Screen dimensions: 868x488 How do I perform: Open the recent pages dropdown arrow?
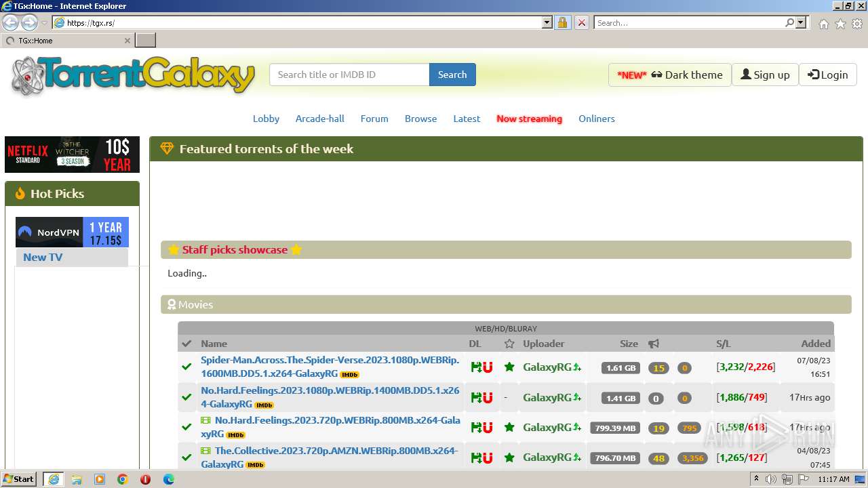coord(44,23)
